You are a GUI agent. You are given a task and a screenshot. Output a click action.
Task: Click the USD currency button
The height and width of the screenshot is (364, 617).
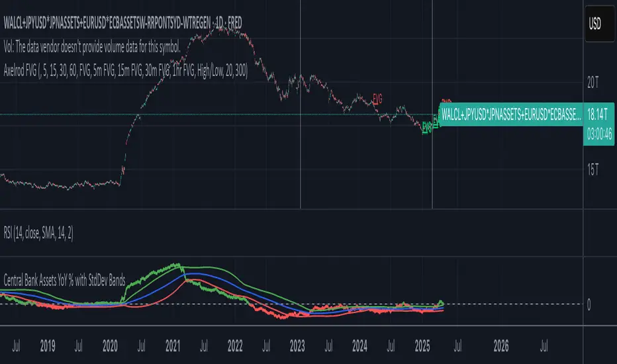pos(600,24)
